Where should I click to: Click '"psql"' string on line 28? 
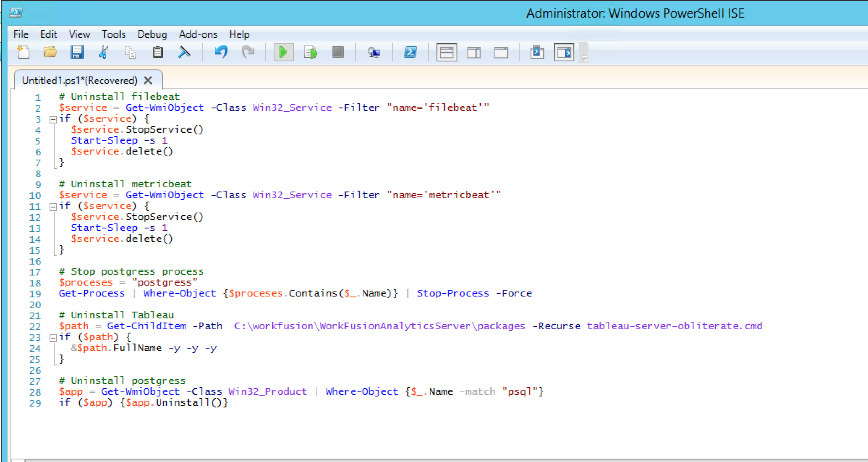(520, 391)
